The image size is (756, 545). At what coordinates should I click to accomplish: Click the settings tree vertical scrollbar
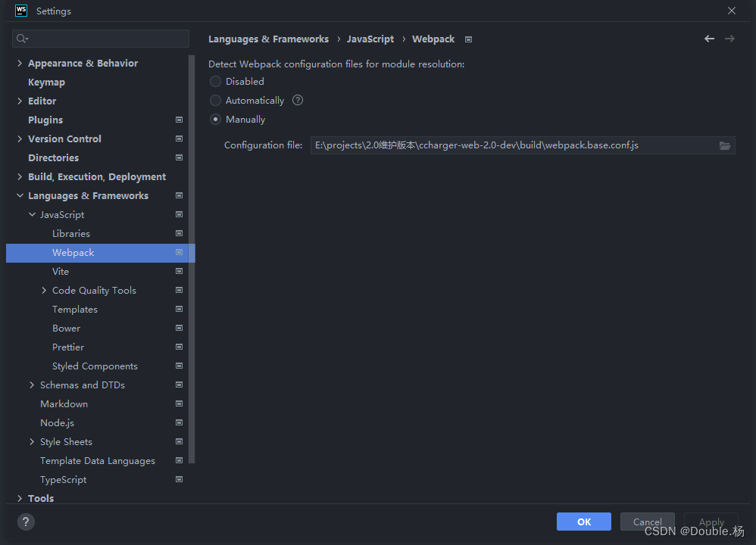(x=192, y=259)
